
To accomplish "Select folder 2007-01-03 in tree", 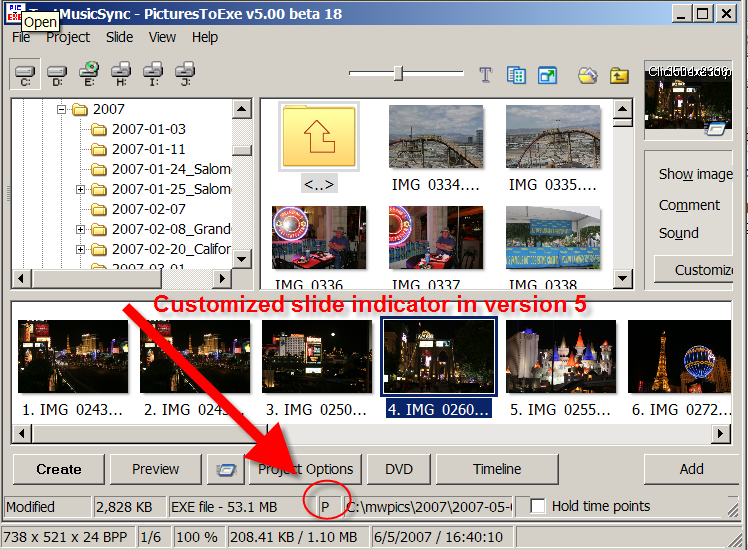I will pyautogui.click(x=148, y=129).
